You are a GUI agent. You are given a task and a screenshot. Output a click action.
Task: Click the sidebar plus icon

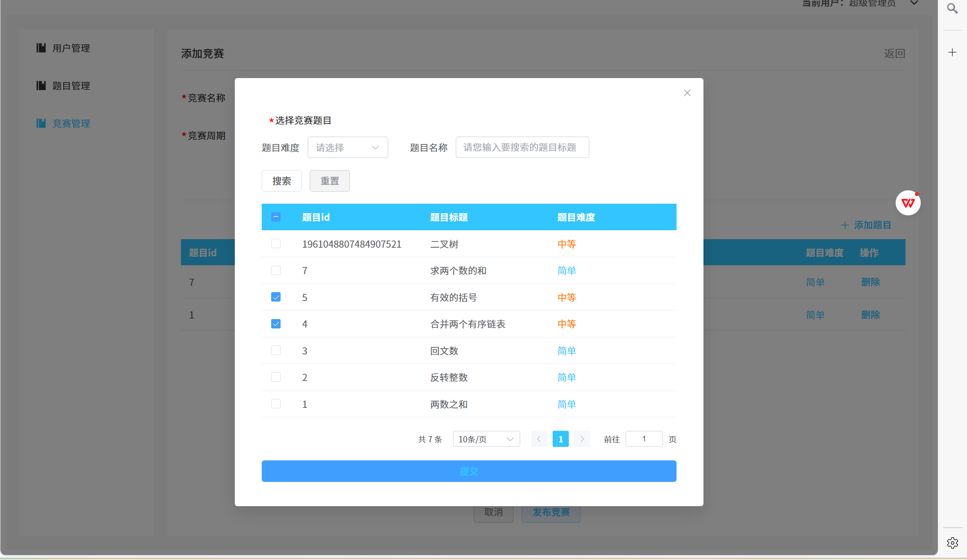click(952, 52)
